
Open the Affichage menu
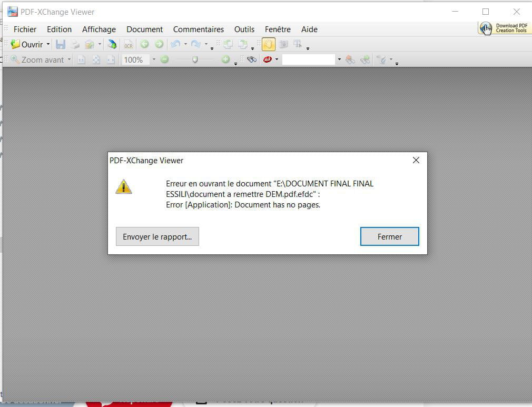[x=98, y=29]
